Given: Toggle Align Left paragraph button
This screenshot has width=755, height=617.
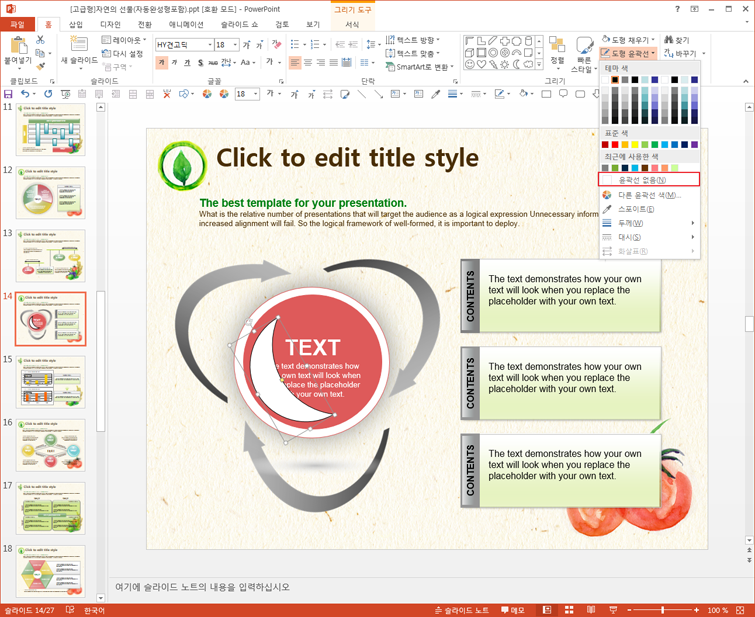Looking at the screenshot, I should (295, 62).
